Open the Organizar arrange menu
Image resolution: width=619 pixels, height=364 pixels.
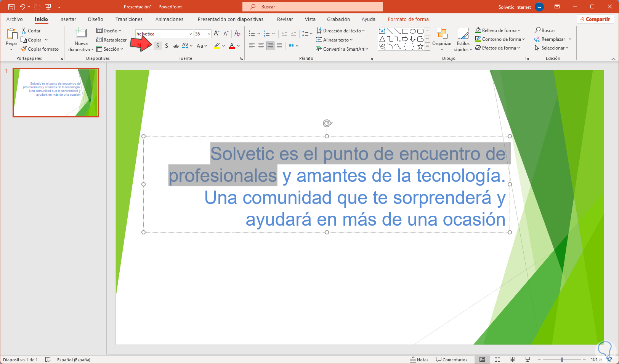tap(442, 39)
